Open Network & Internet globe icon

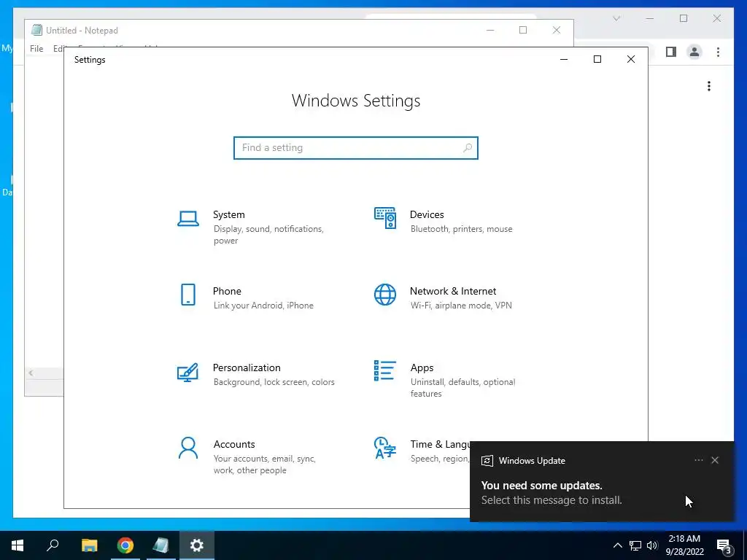(x=385, y=295)
